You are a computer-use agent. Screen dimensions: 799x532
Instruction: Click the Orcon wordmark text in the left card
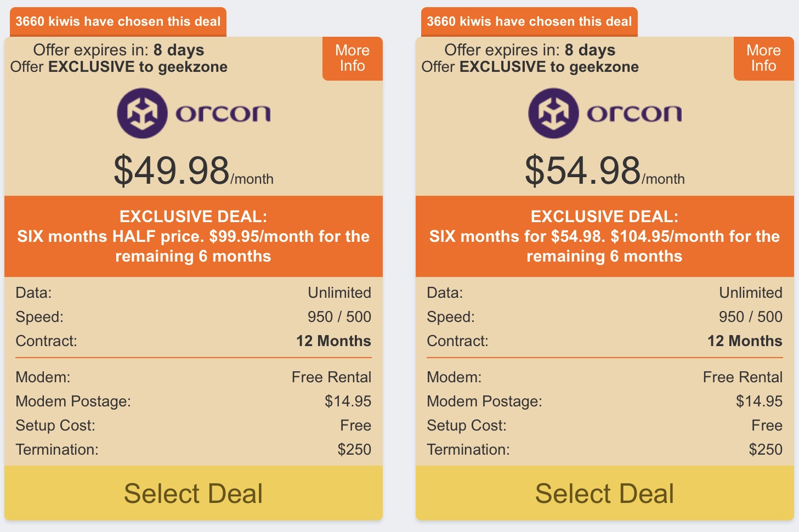(x=223, y=114)
